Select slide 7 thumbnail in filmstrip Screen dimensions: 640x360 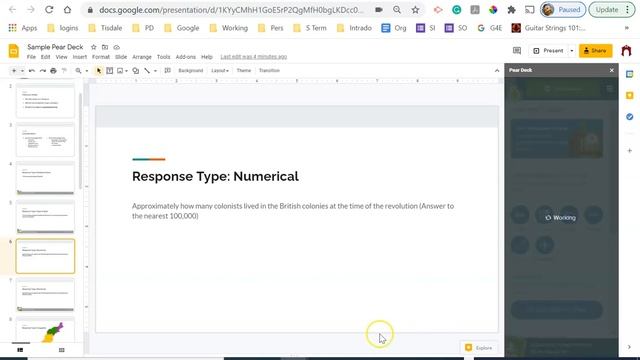pyautogui.click(x=45, y=295)
